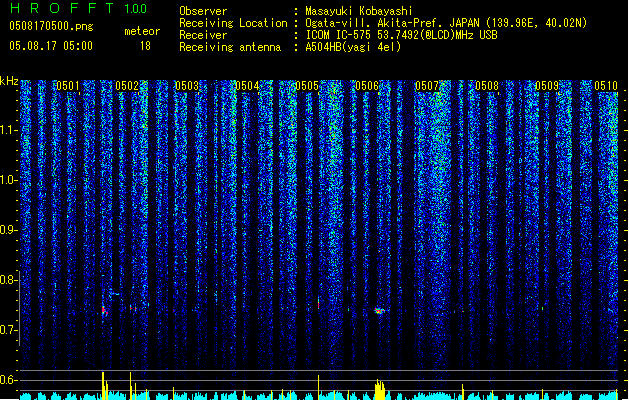Screen dimensions: 629x400
Task: Click the 0510 time marker
Action: click(x=606, y=86)
